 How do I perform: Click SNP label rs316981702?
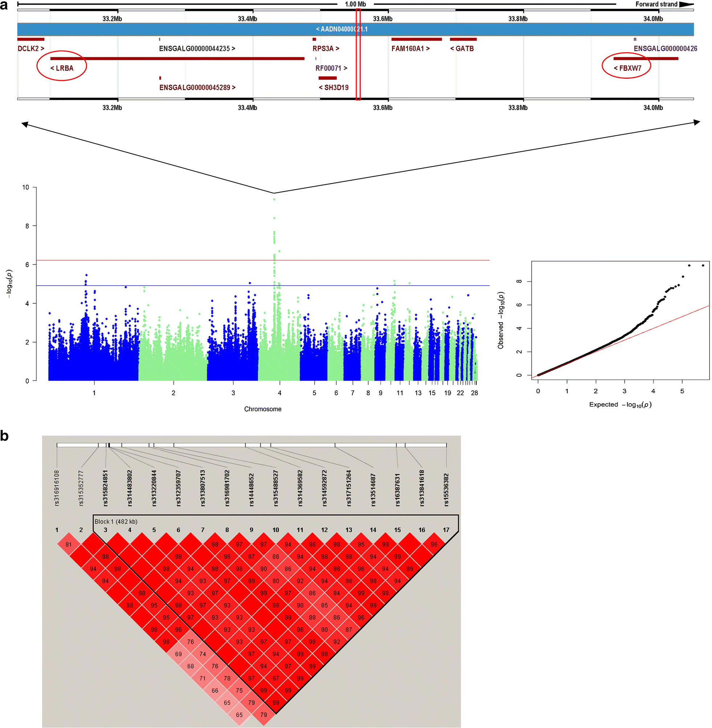(x=227, y=488)
